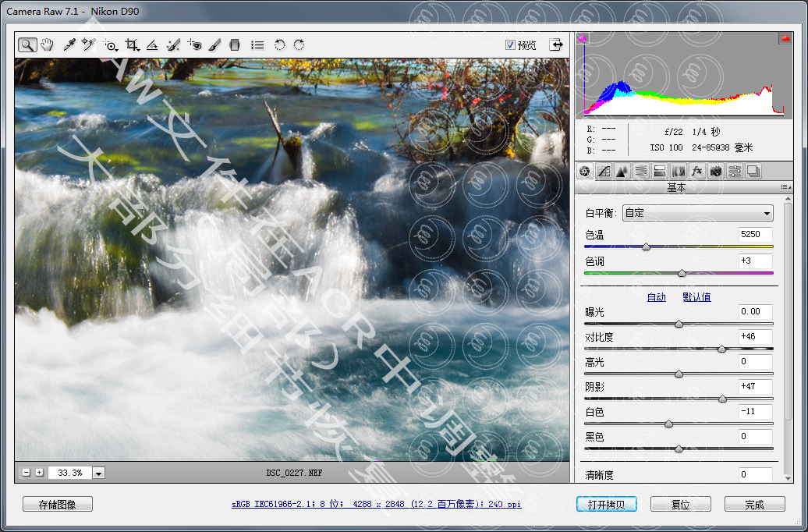This screenshot has width=808, height=532.
Task: Select the Spot Removal tool
Action: tap(173, 44)
